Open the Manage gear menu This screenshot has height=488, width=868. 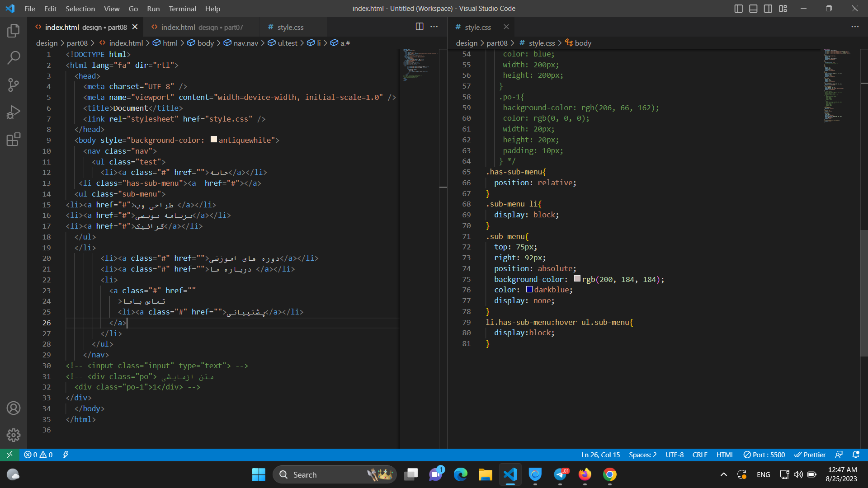[x=14, y=435]
